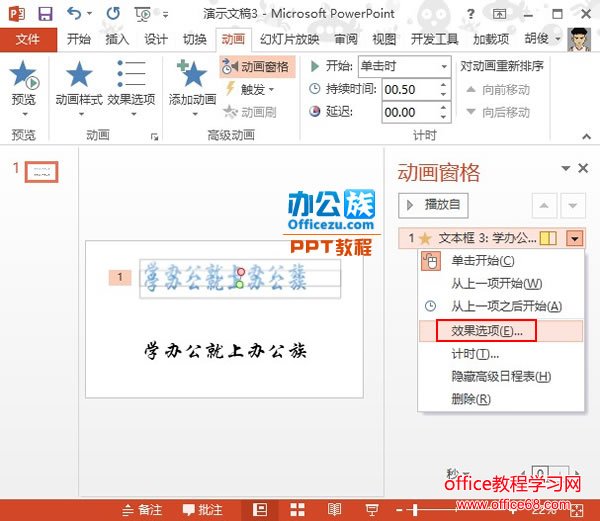Image resolution: width=600 pixels, height=521 pixels.
Task: Switch to the 设计 tab
Action: tap(155, 39)
